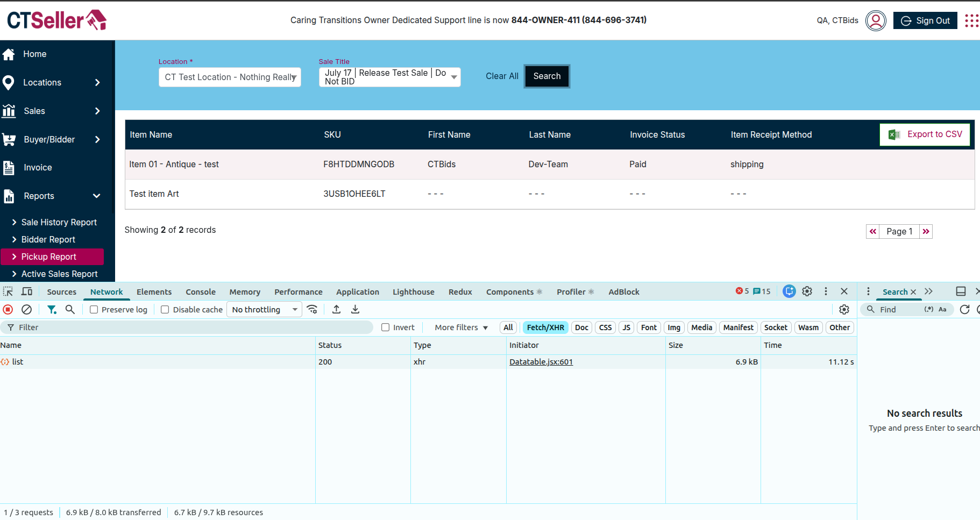Click Export to CSV button
This screenshot has height=520, width=980.
pos(925,134)
